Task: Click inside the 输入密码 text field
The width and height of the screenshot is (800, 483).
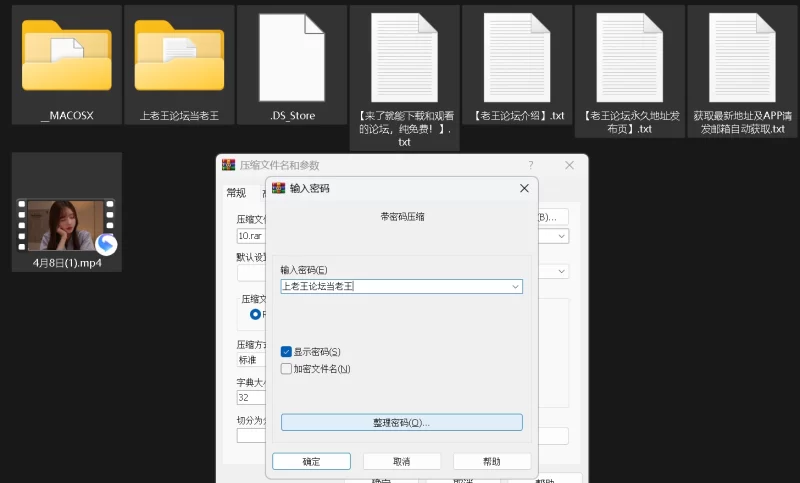Action: click(x=400, y=287)
